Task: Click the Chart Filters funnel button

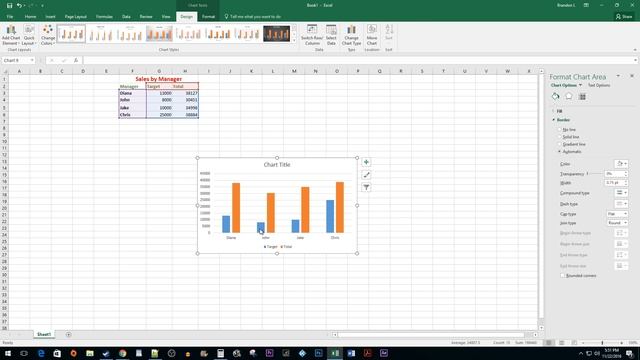Action: [x=366, y=187]
